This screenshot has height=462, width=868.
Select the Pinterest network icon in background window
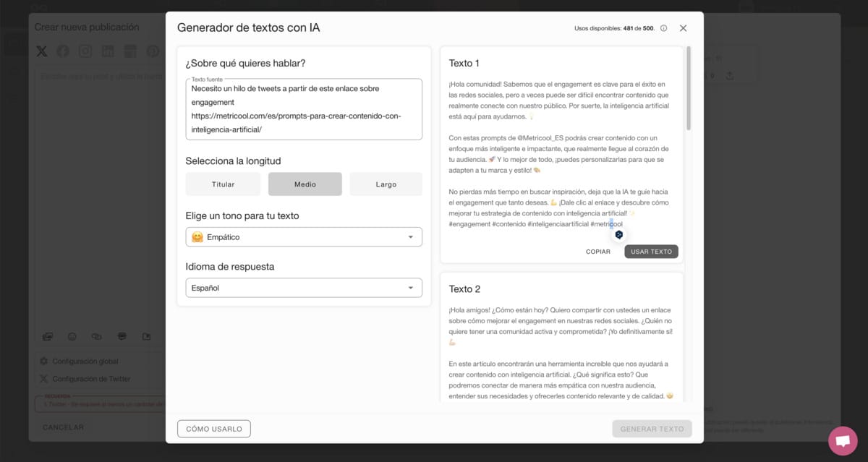tap(153, 51)
